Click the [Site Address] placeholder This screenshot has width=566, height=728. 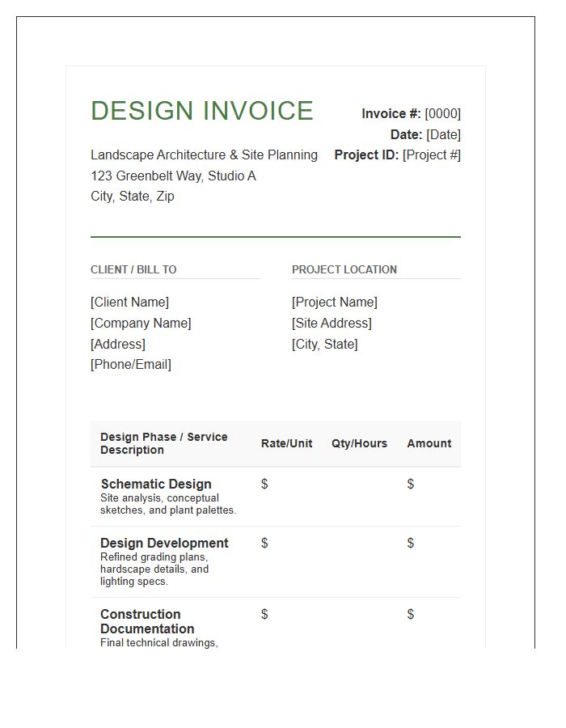click(332, 323)
